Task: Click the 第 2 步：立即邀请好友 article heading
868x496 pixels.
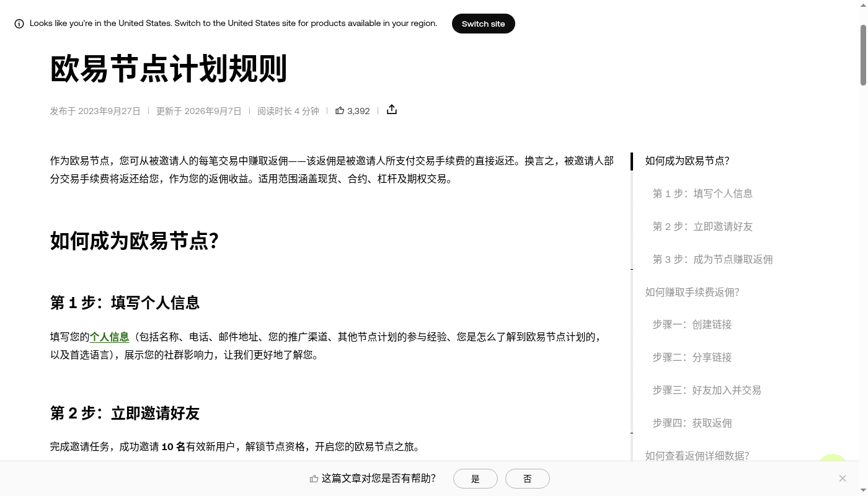Action: click(125, 413)
